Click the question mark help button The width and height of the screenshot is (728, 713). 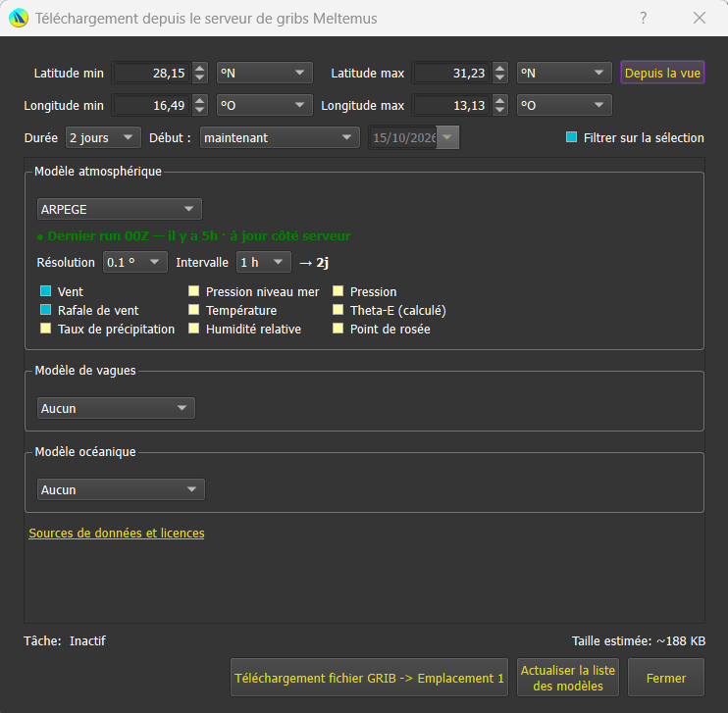click(x=643, y=18)
